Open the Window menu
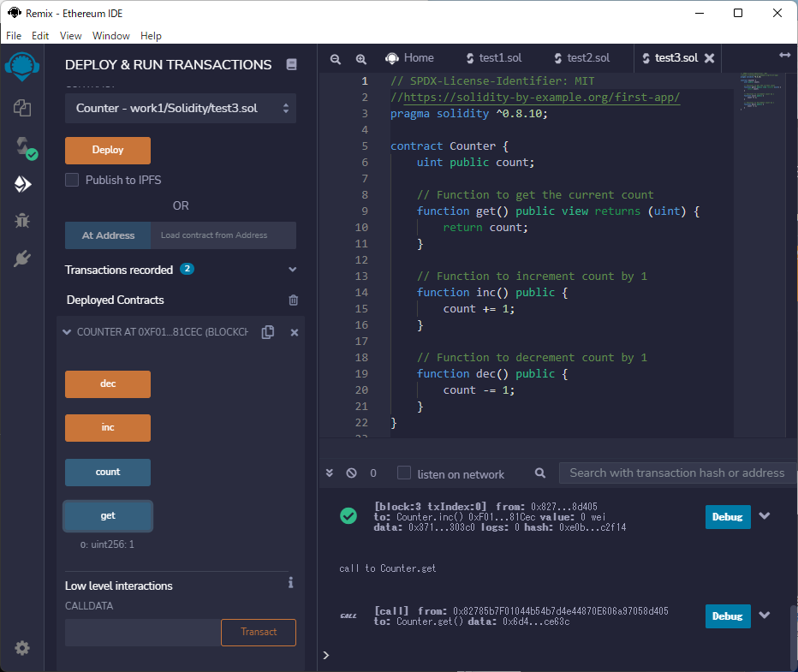Image resolution: width=798 pixels, height=672 pixels. click(x=110, y=36)
